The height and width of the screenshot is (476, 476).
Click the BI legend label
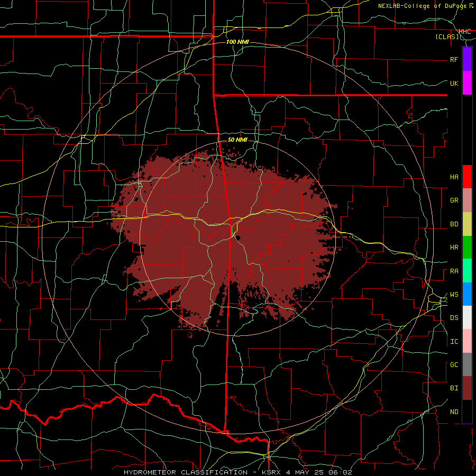click(454, 388)
